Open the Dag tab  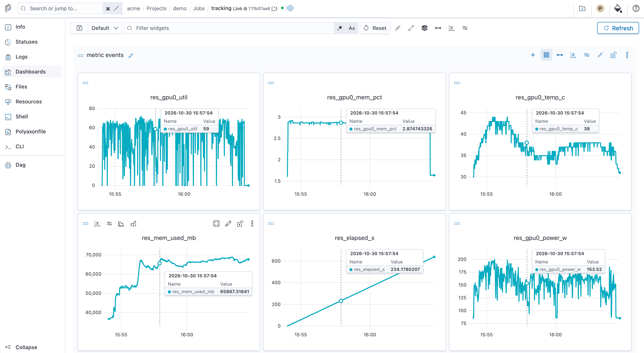coord(32,165)
